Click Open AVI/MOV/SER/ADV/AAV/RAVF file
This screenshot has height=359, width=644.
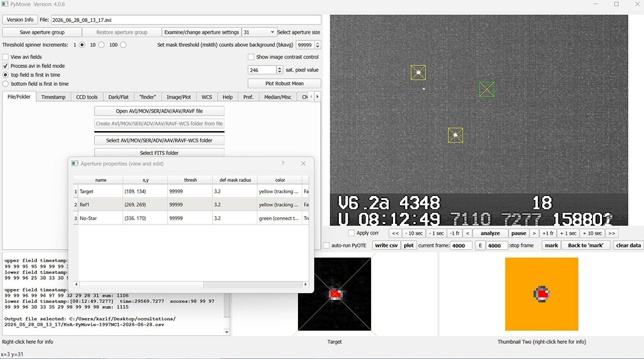point(159,111)
